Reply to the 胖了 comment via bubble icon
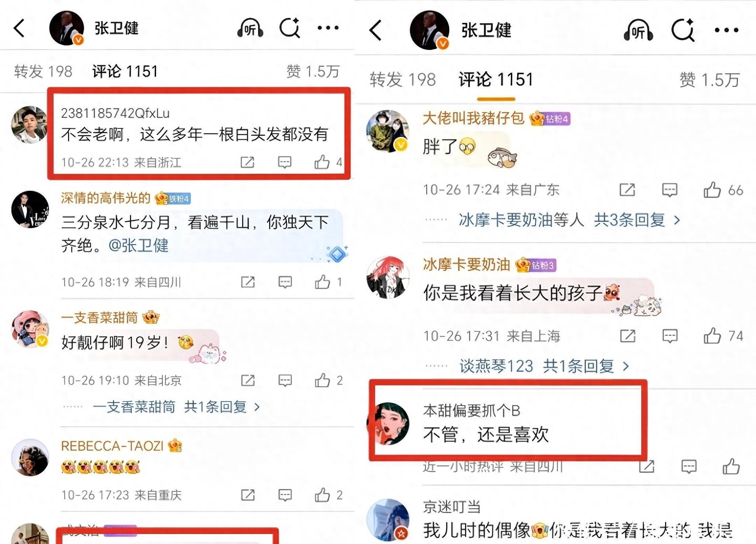This screenshot has height=544, width=756. pyautogui.click(x=670, y=190)
